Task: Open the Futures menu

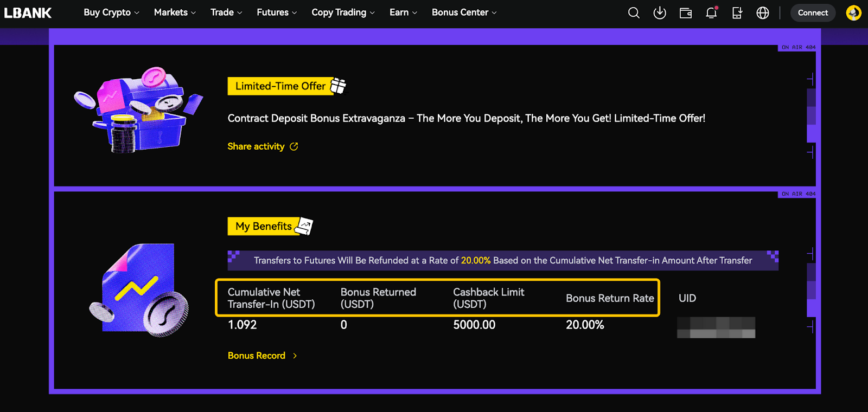Action: [x=277, y=12]
